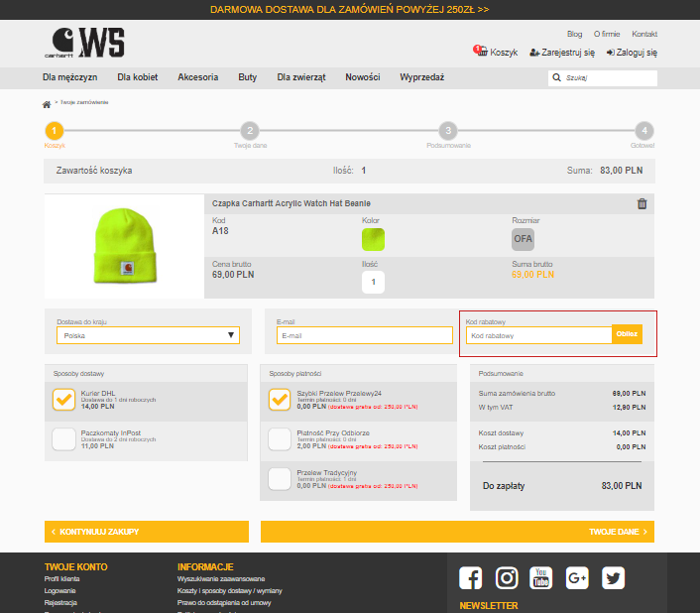
Task: Open the YouTube channel icon
Action: tap(540, 577)
